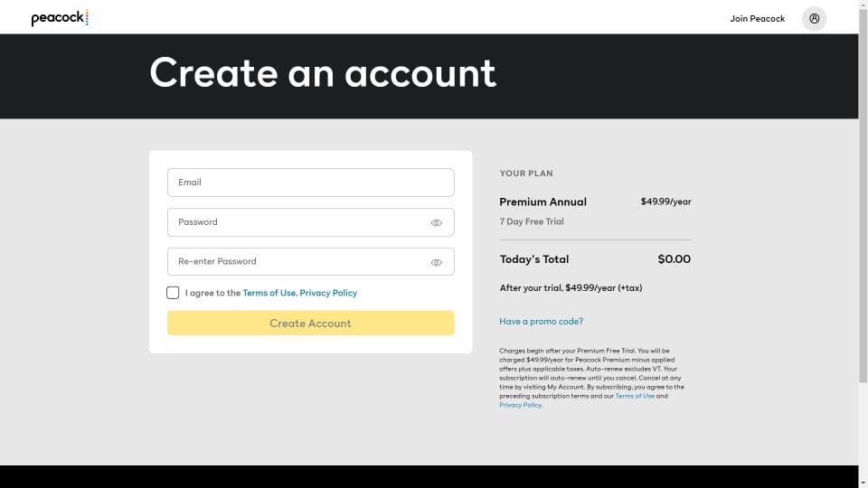Click the scrollbar down arrow
This screenshot has height=488, width=868.
tap(863, 484)
